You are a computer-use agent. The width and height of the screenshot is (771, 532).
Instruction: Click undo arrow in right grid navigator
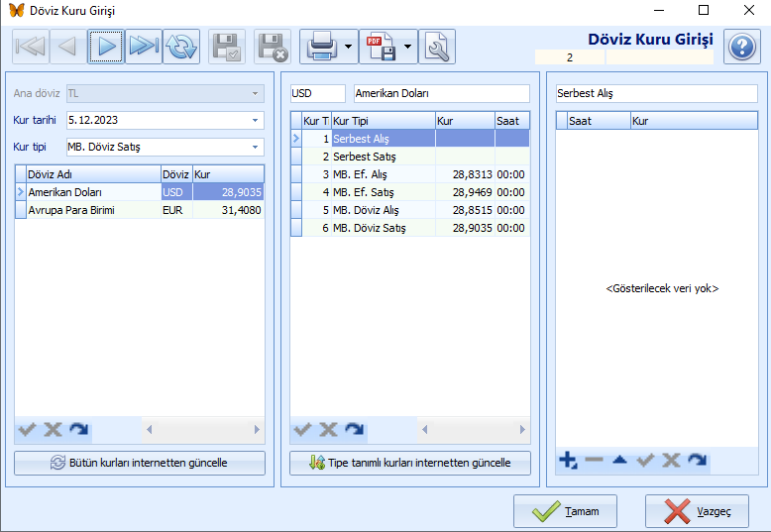pyautogui.click(x=698, y=461)
